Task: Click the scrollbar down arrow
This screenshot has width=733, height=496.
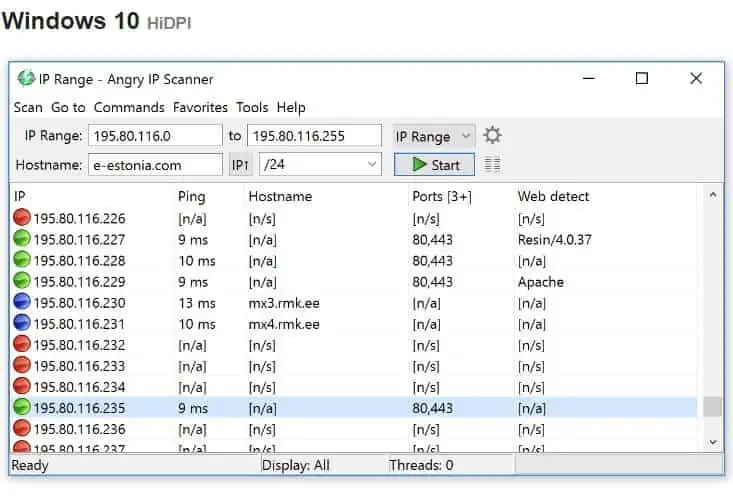Action: coord(712,442)
